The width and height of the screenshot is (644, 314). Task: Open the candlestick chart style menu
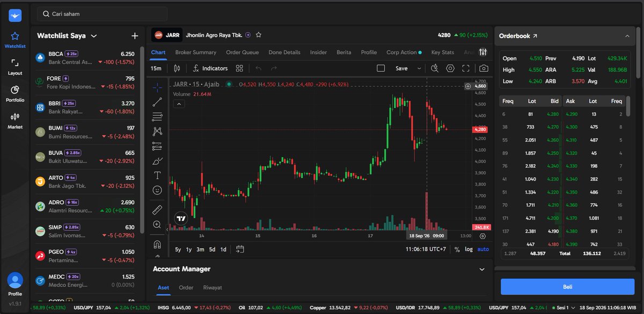pos(177,69)
